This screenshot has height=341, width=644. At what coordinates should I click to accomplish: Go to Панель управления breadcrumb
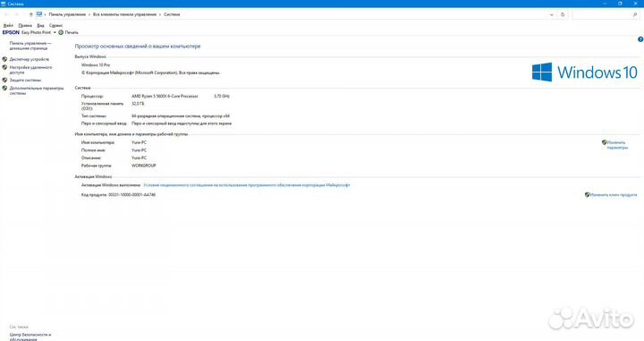(67, 14)
